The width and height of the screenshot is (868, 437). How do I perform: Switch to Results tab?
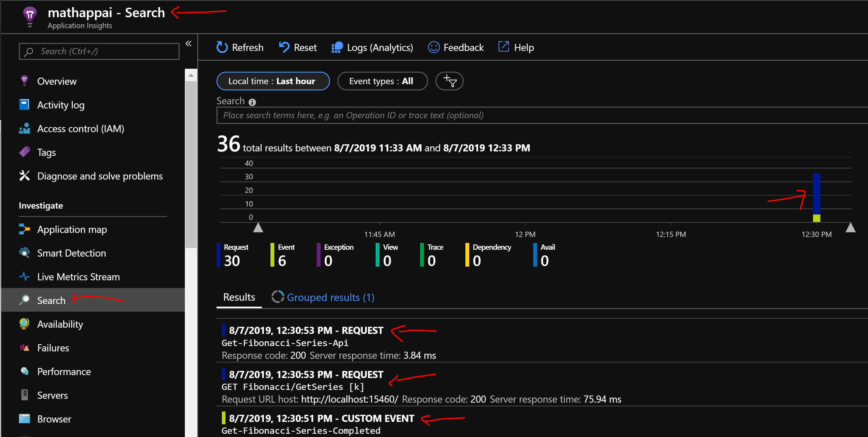click(240, 297)
